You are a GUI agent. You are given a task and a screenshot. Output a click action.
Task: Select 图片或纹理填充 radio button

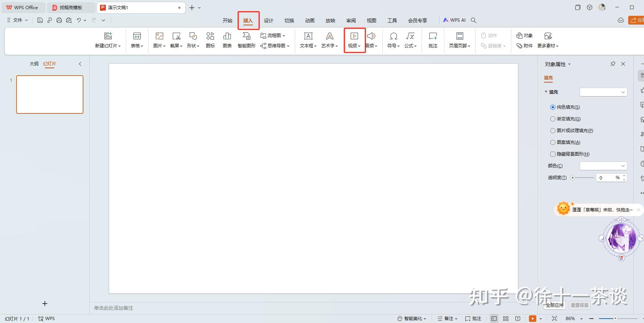pos(553,131)
